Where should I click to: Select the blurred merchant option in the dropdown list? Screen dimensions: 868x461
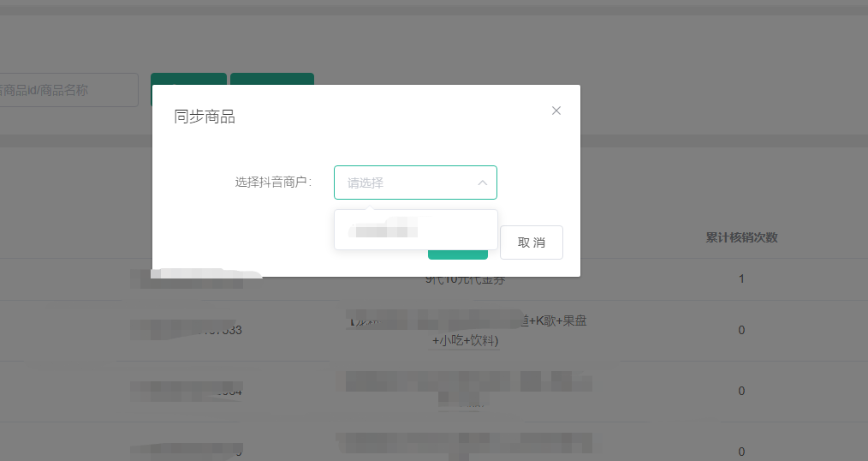click(385, 229)
